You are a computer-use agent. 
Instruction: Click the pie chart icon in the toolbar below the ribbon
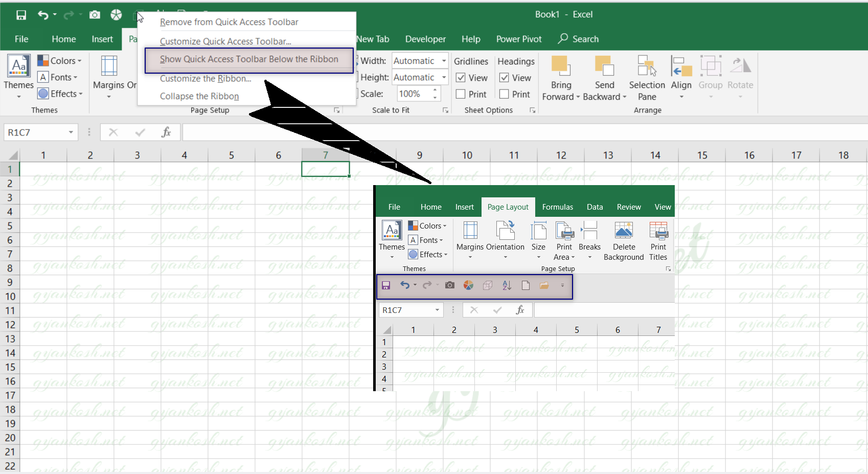pyautogui.click(x=468, y=285)
